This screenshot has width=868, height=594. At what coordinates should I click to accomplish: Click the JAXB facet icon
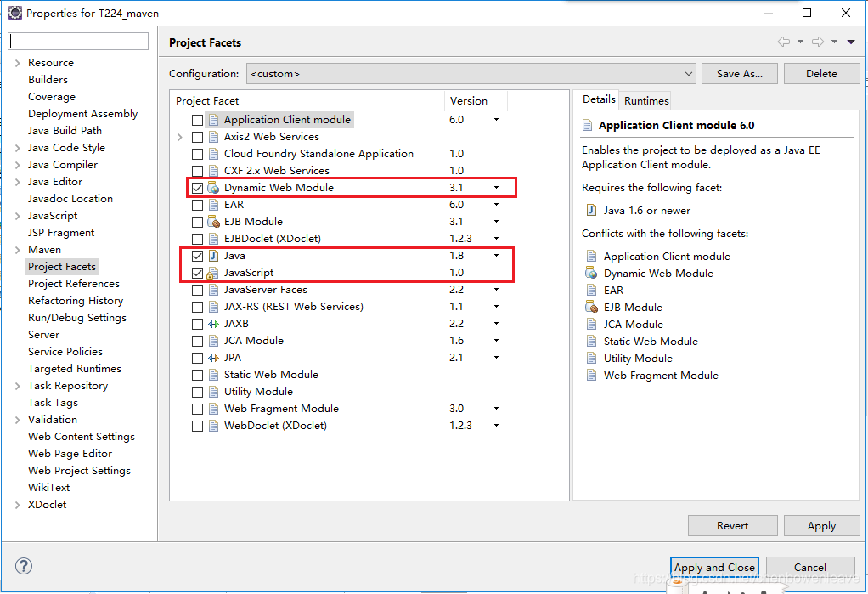pos(213,324)
